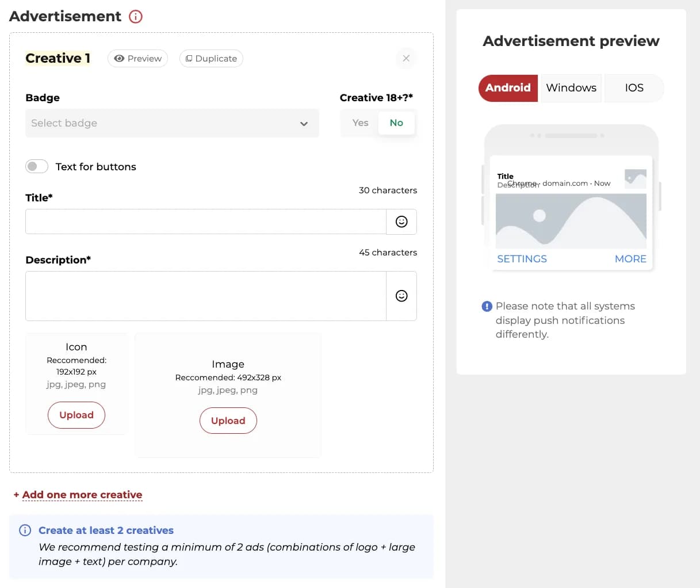700x588 pixels.
Task: Switch preview to Windows tab
Action: 571,88
